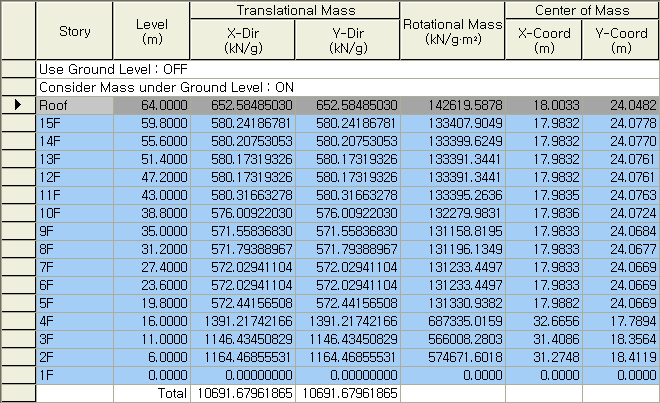Select the 15F story cell
Image resolution: width=660 pixels, height=403 pixels.
pyautogui.click(x=75, y=123)
